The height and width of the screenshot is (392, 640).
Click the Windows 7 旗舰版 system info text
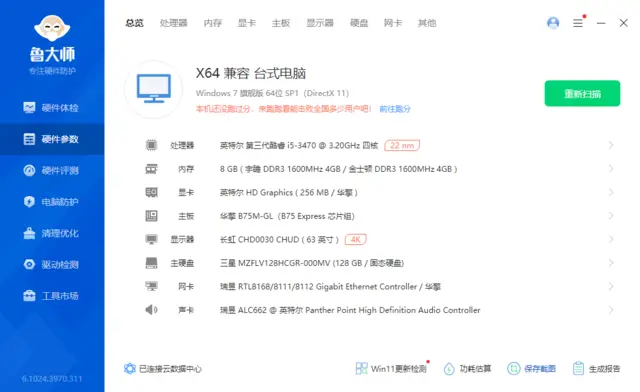click(272, 93)
